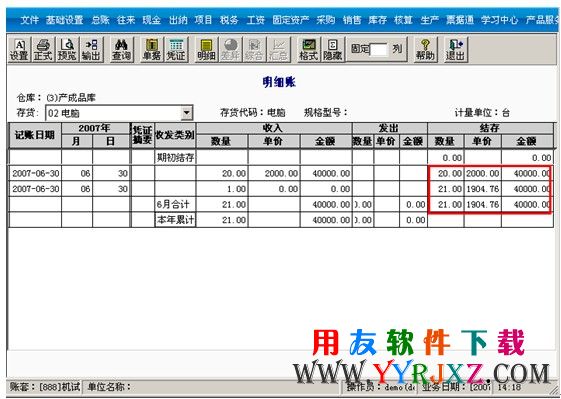Select the 收入 quantity 20.00 cell

point(222,173)
